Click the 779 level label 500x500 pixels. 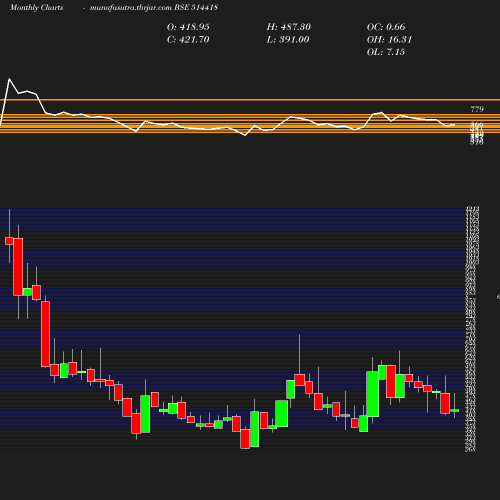(x=477, y=109)
